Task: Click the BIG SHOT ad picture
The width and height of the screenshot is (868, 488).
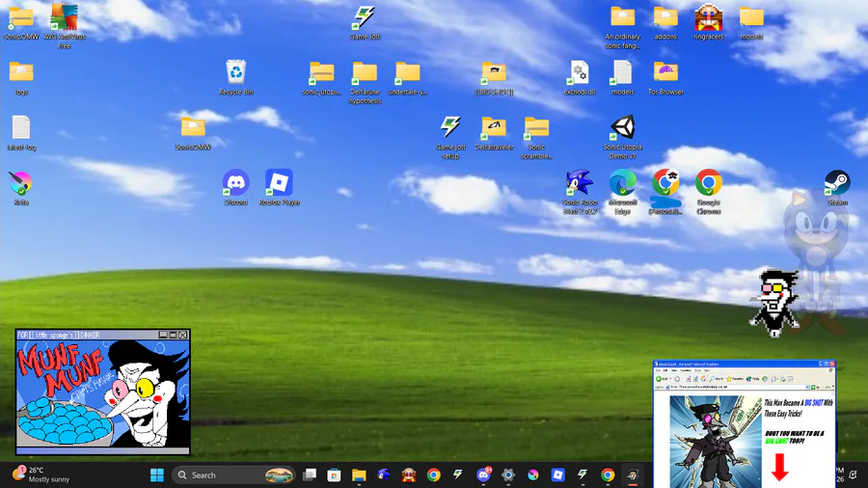Action: coord(716,441)
